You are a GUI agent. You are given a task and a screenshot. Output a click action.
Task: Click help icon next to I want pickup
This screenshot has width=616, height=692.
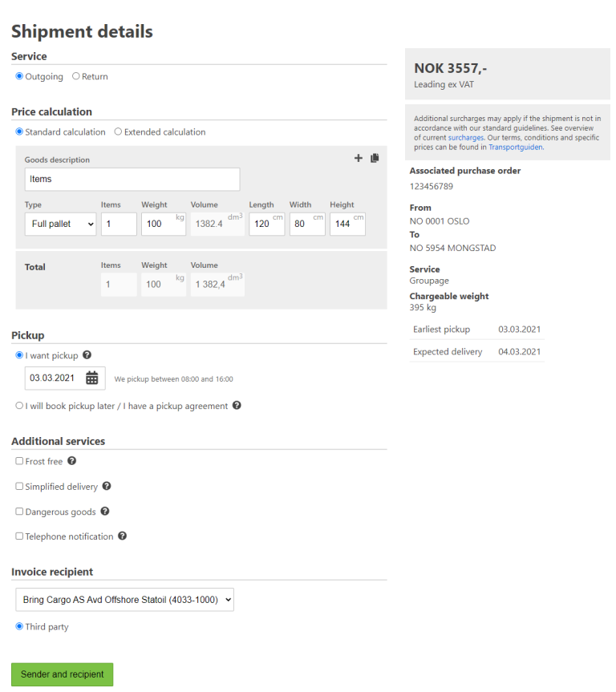click(x=87, y=355)
